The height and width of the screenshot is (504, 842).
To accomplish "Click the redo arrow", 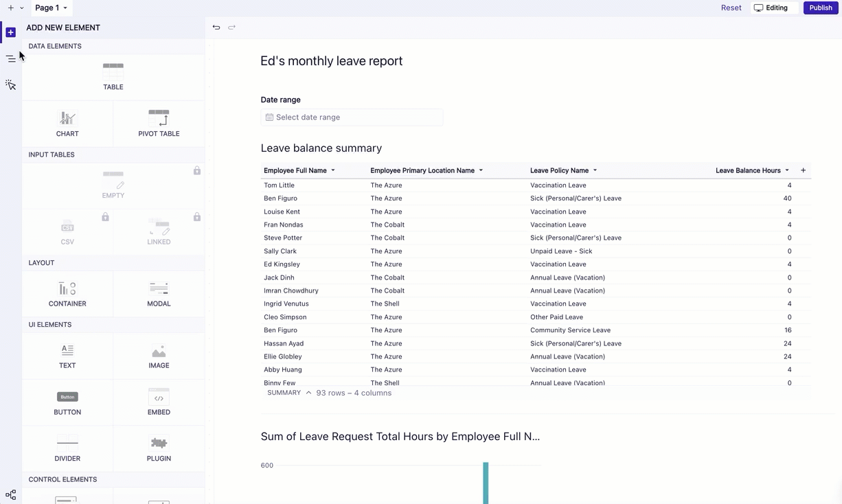I will tap(232, 27).
